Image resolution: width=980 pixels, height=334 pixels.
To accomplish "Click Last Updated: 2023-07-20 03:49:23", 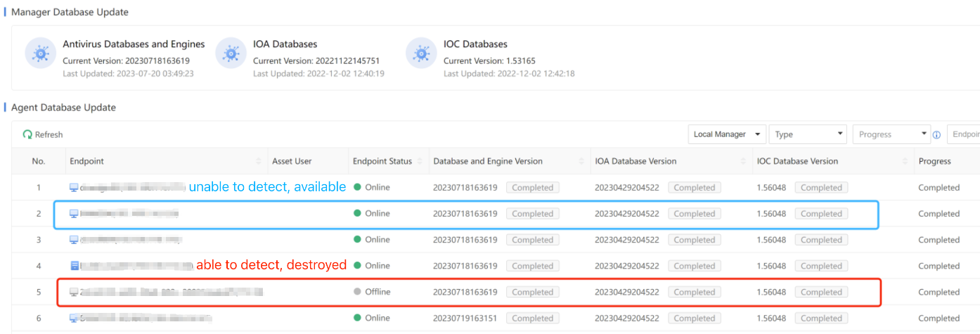I will pos(128,73).
